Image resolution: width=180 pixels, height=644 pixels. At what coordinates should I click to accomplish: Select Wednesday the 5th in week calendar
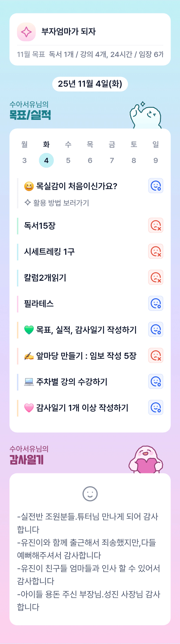tap(68, 160)
